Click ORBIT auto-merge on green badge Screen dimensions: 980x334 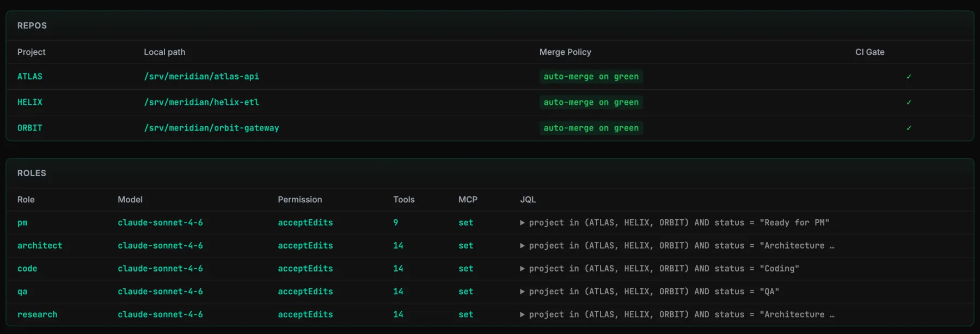click(x=591, y=128)
